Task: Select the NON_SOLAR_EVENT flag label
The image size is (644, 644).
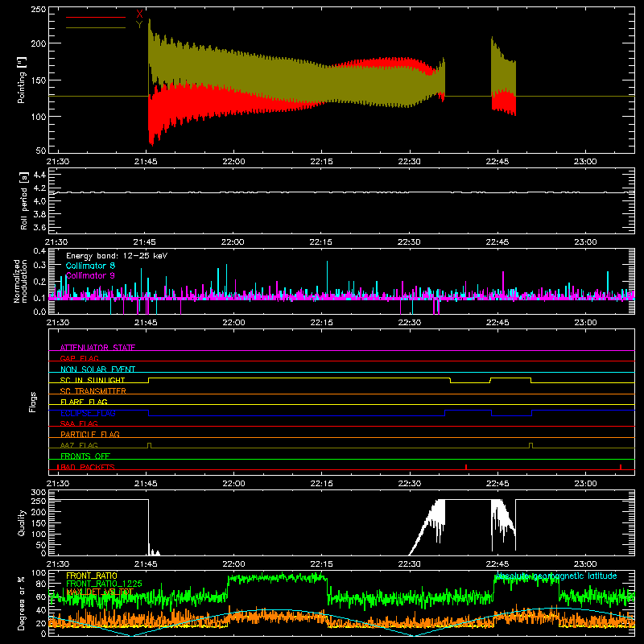Action: tap(97, 369)
